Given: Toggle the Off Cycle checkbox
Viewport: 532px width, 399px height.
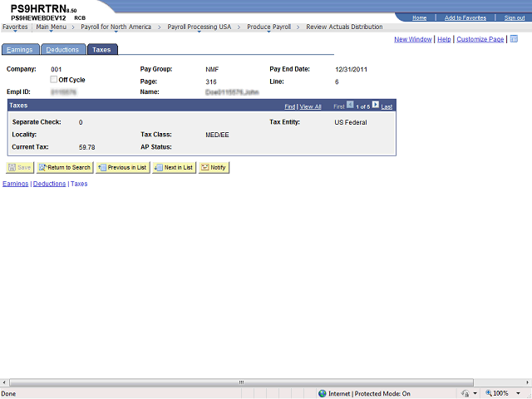Looking at the screenshot, I should [x=53, y=80].
